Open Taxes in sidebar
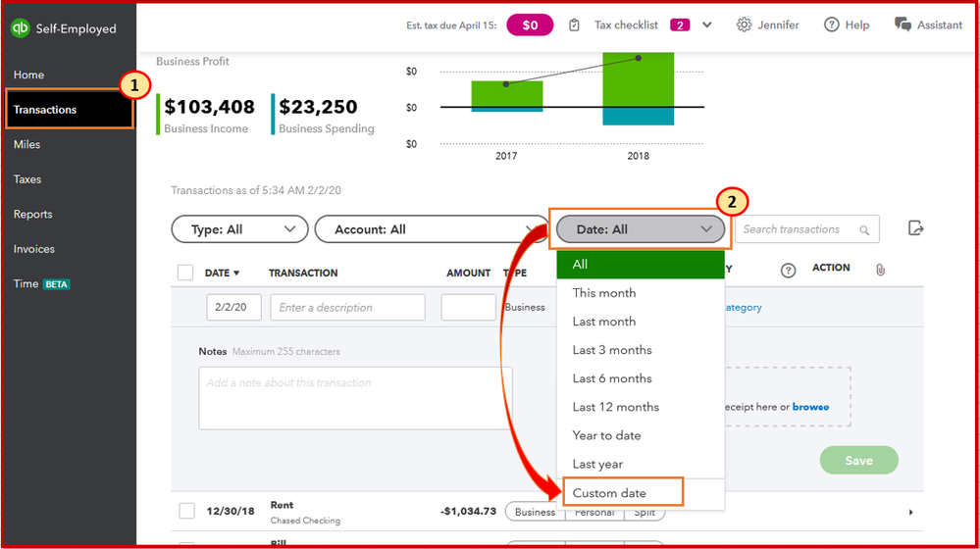The height and width of the screenshot is (549, 980). coord(27,179)
